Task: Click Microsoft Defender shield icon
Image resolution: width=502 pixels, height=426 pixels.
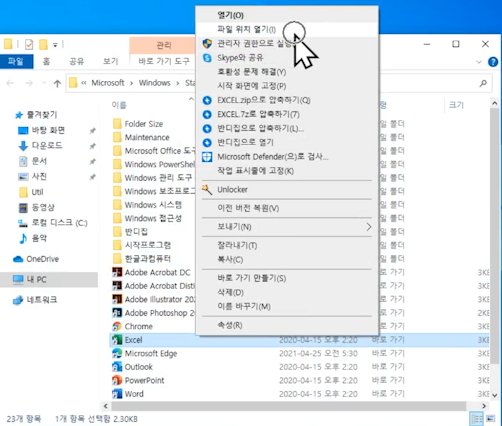Action: point(207,157)
